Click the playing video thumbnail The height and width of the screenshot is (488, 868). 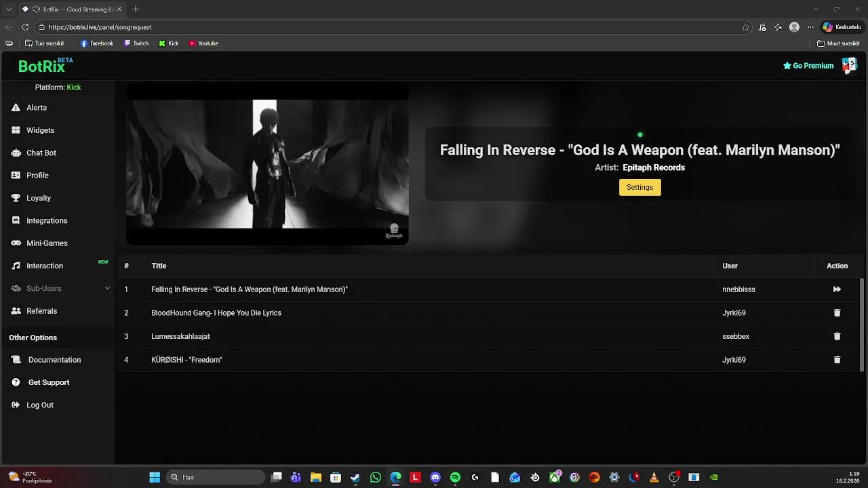267,163
